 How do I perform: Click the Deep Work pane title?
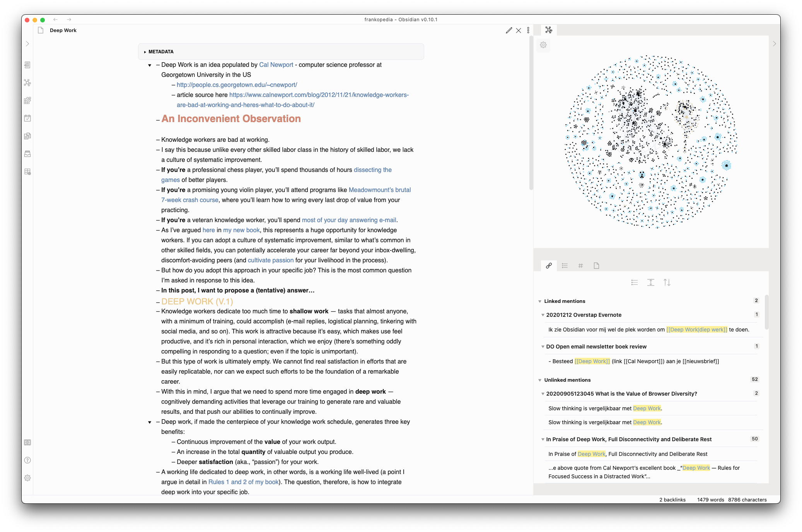tap(63, 30)
